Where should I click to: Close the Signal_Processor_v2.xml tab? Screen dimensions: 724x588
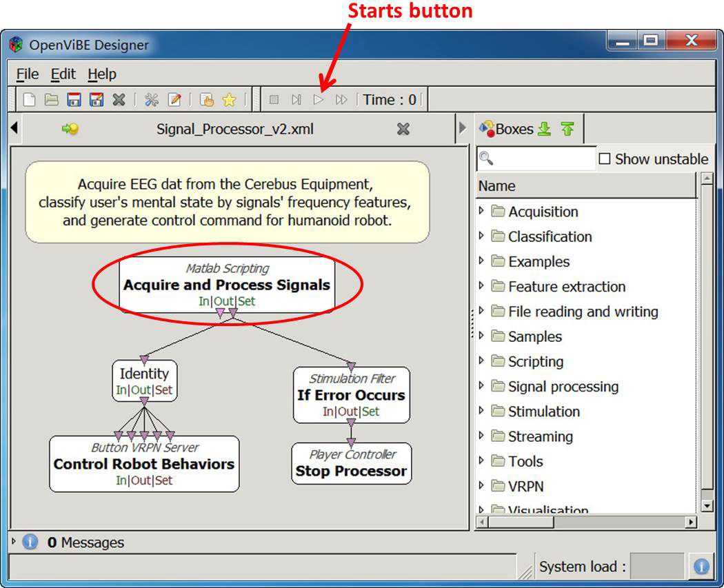pyautogui.click(x=403, y=129)
